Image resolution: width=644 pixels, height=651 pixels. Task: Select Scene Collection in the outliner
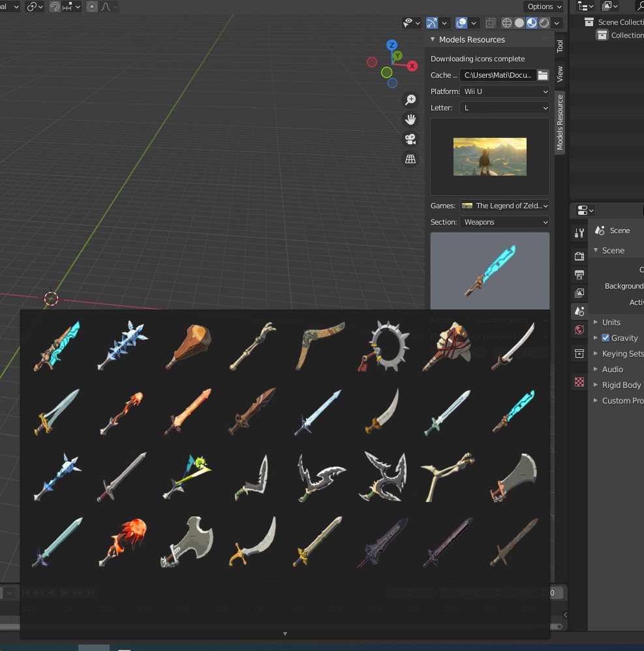coord(621,22)
